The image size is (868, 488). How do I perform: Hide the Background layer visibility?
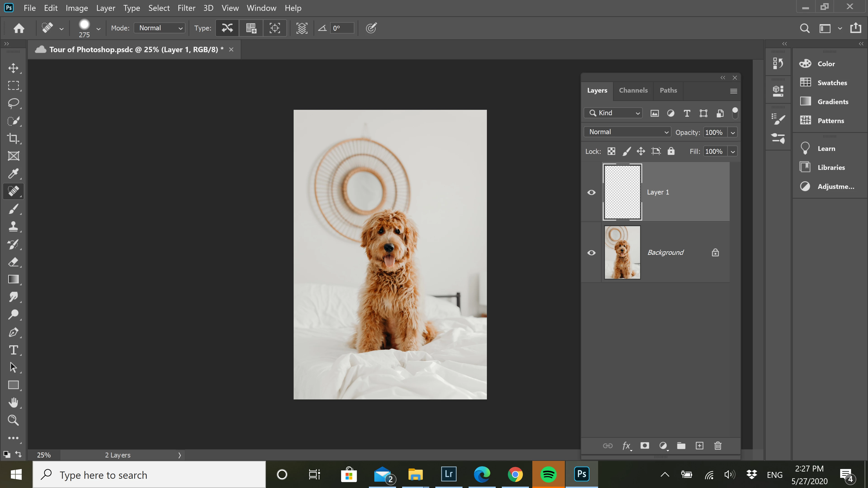click(x=591, y=253)
